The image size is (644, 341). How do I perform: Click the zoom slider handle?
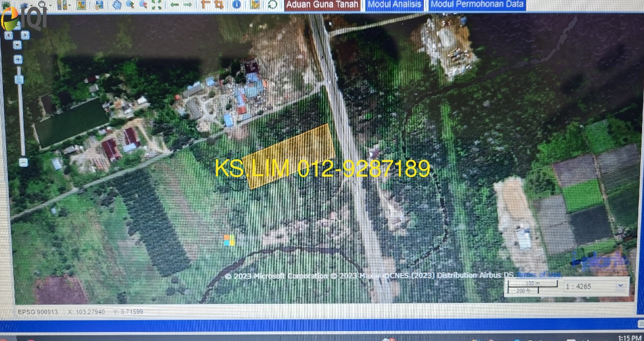click(19, 80)
